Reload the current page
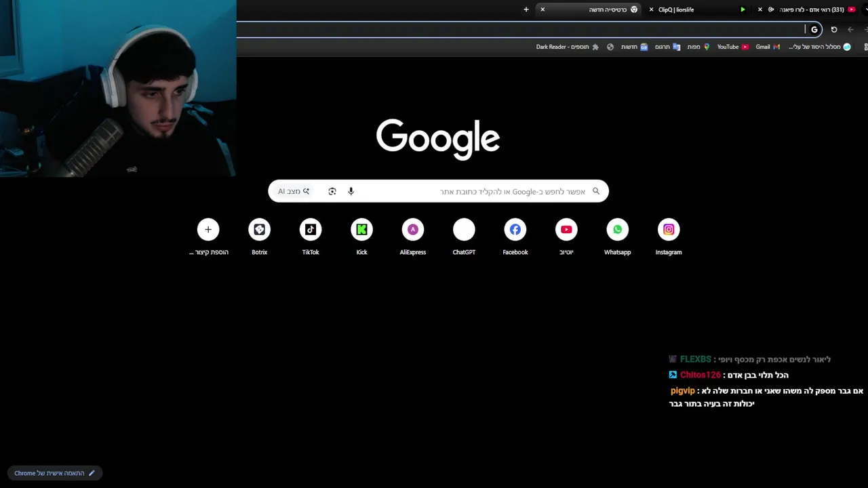 (x=834, y=29)
